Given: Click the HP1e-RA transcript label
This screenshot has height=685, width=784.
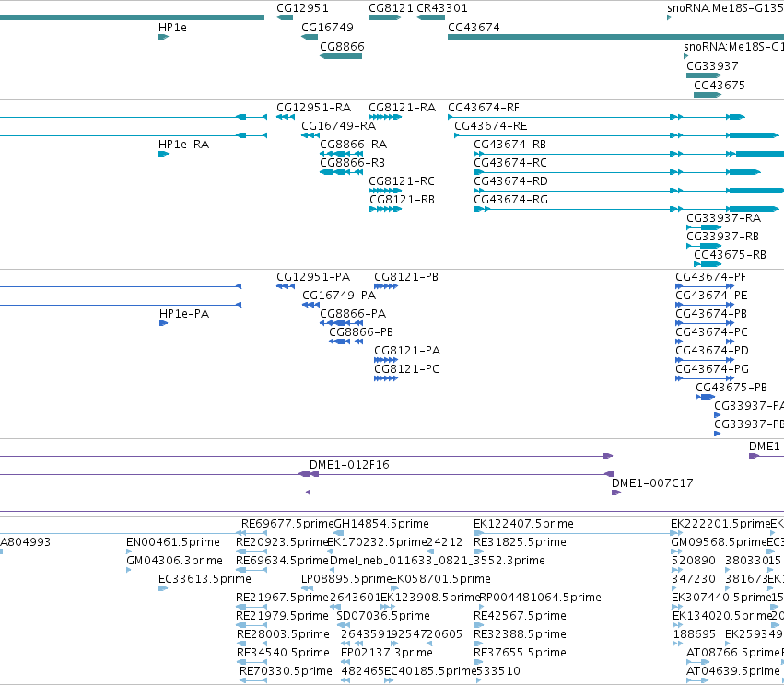Looking at the screenshot, I should click(184, 145).
